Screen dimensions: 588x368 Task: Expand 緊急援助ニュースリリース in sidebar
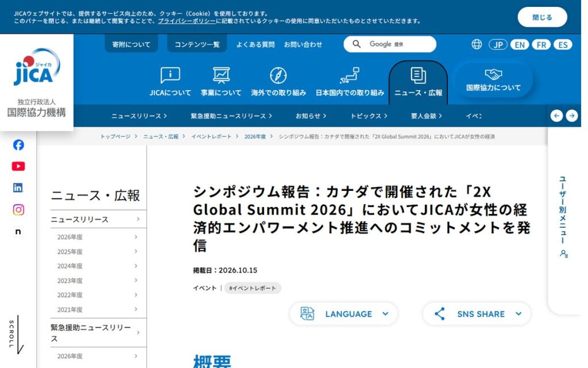(98, 333)
